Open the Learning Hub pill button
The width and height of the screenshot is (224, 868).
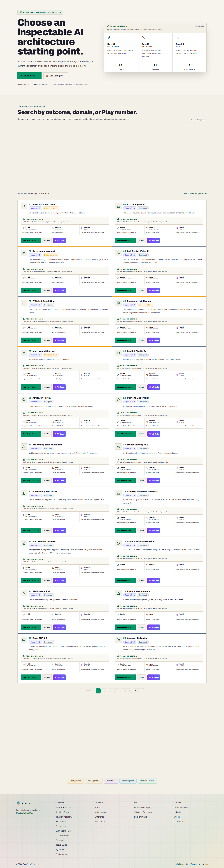(128, 781)
